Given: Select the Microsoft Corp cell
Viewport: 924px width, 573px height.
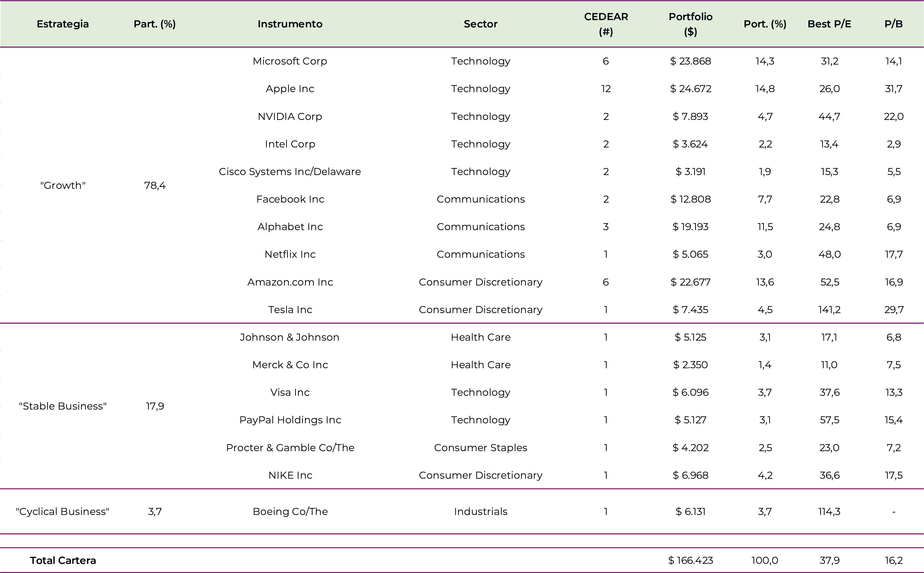Looking at the screenshot, I should click(x=290, y=61).
